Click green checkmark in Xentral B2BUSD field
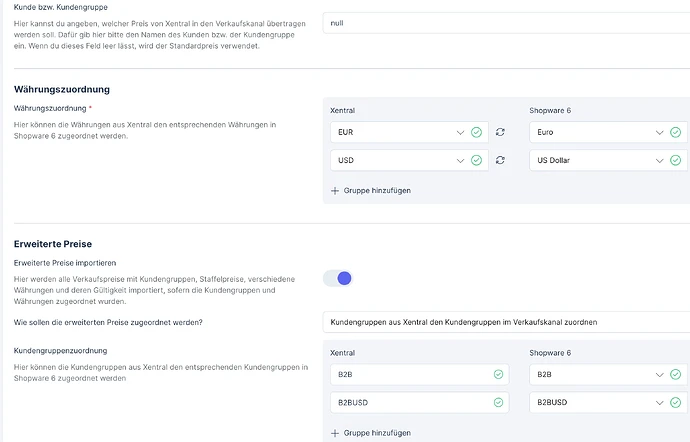Viewport: 690px width, 442px height. pyautogui.click(x=498, y=402)
